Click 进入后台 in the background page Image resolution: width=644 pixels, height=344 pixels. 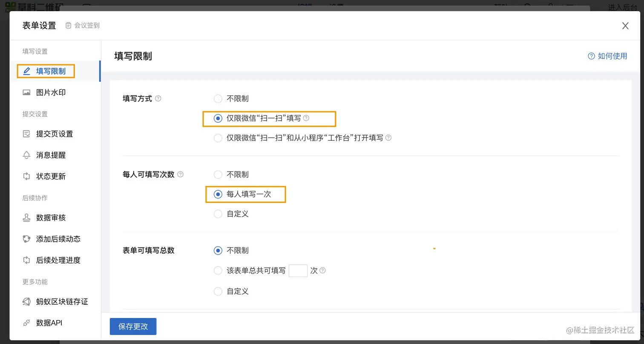622,7
